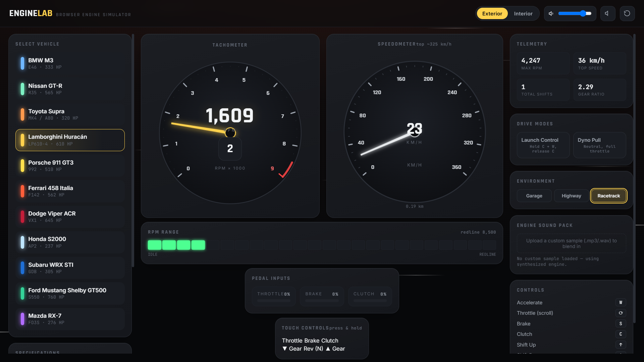Click the right panel scrollbar
644x362 pixels.
[x=634, y=178]
